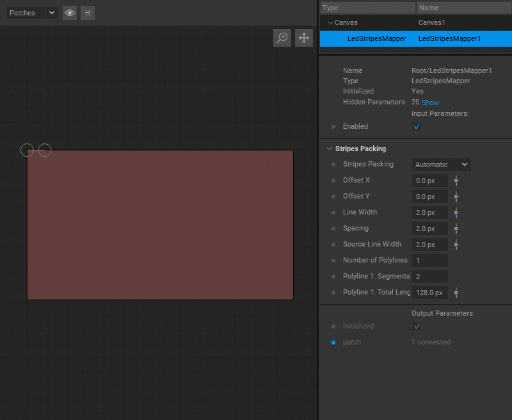The image size is (512, 420).
Task: Adjust the Source Line Width slider handle
Action: (x=456, y=245)
